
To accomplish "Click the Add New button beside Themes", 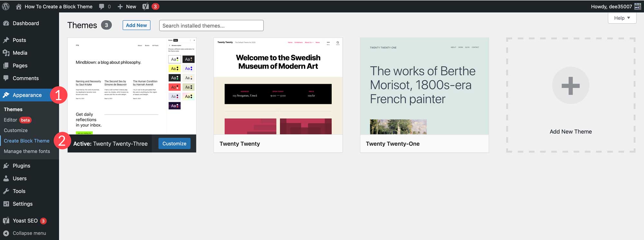I will [x=136, y=25].
